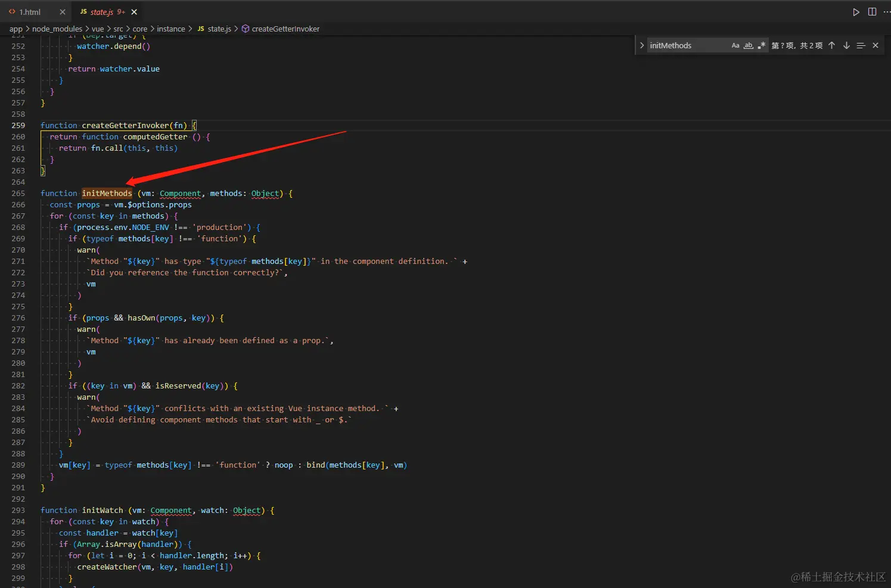Click 'createWatcher' on line 298
Viewport: 891px width, 588px height.
(x=107, y=567)
